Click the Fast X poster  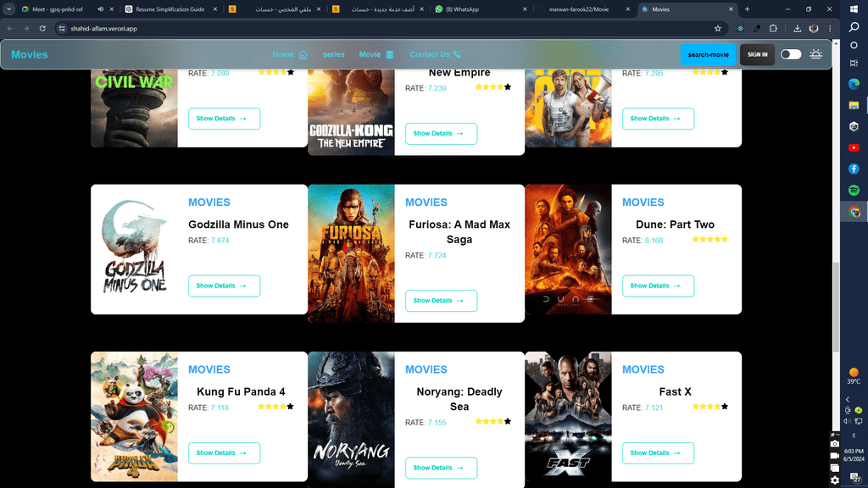(569, 417)
